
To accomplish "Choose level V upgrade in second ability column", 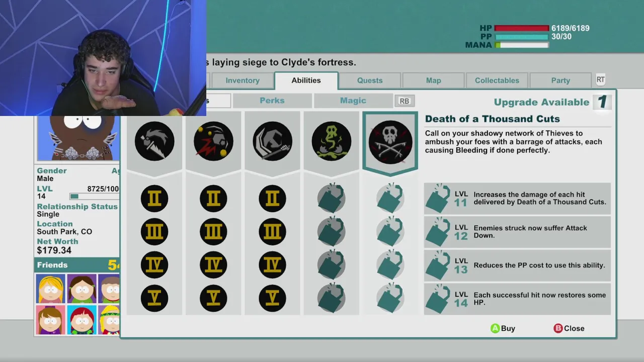I will tap(213, 298).
